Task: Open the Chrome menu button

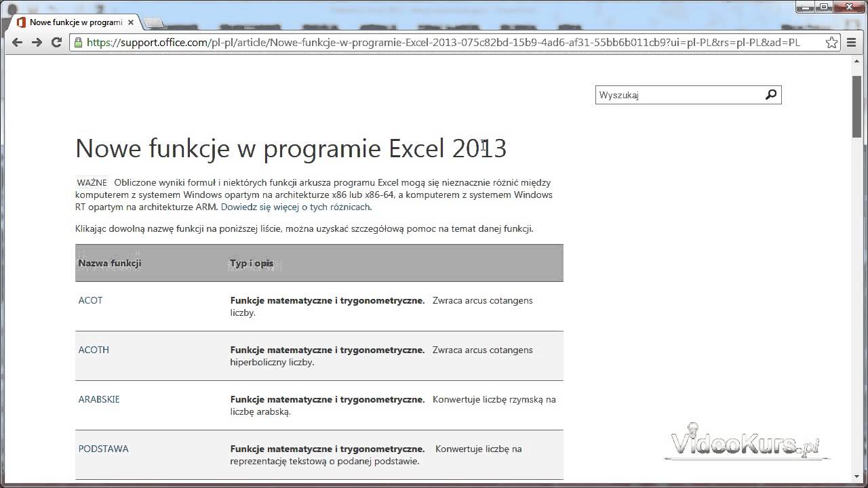Action: point(852,42)
